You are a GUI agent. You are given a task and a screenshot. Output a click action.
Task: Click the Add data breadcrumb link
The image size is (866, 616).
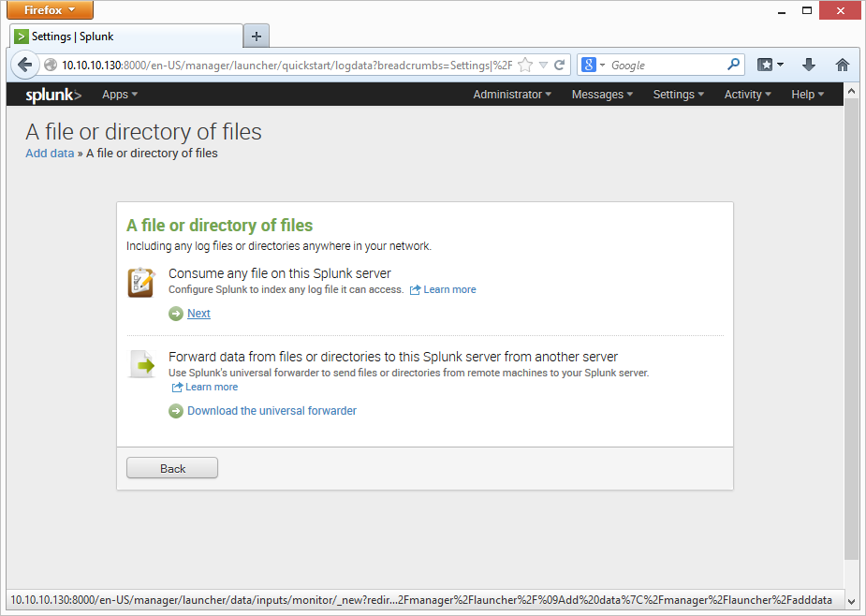50,153
